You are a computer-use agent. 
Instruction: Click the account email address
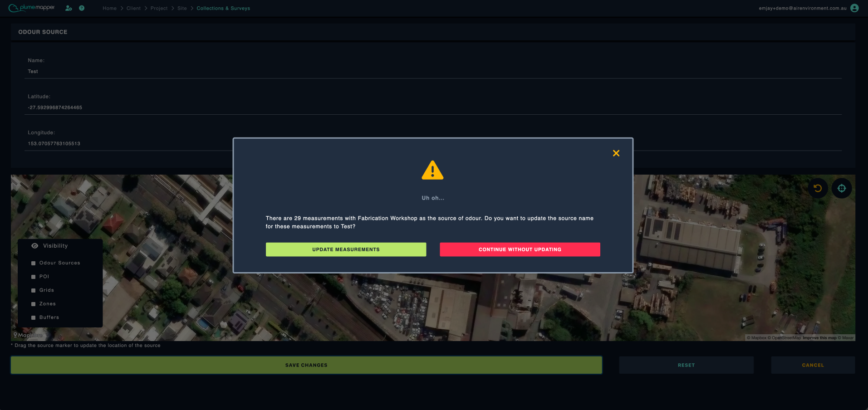[803, 8]
